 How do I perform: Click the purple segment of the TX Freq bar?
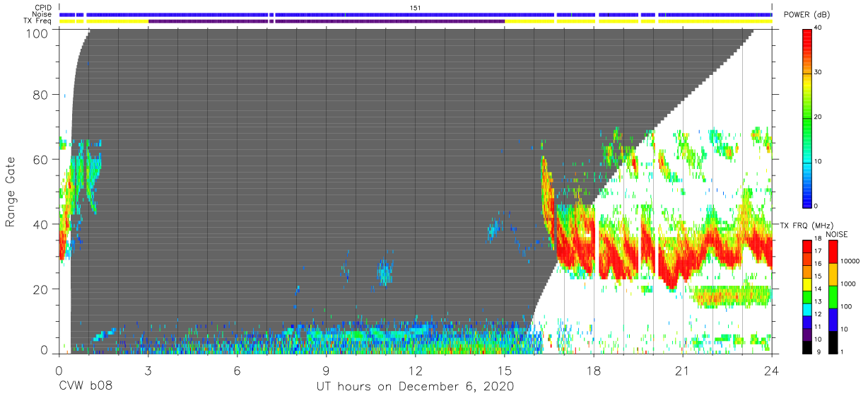point(326,21)
